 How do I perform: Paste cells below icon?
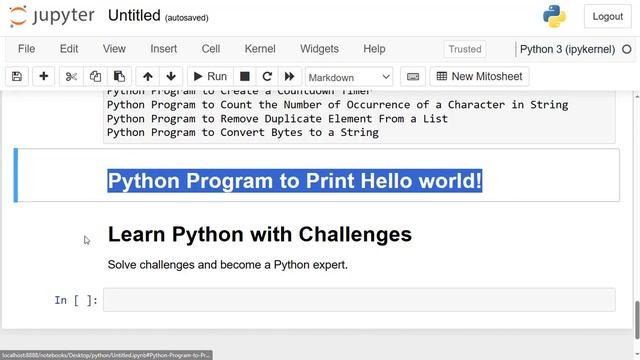(x=119, y=76)
